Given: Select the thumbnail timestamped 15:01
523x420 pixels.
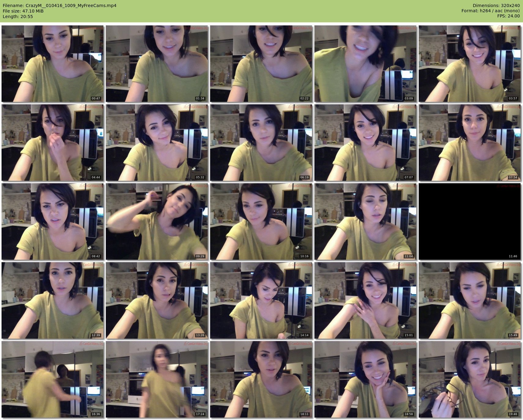Looking at the screenshot, I should coord(365,300).
